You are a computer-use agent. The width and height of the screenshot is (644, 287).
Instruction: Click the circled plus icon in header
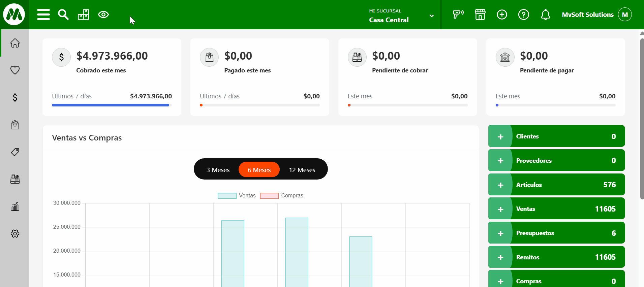point(502,14)
